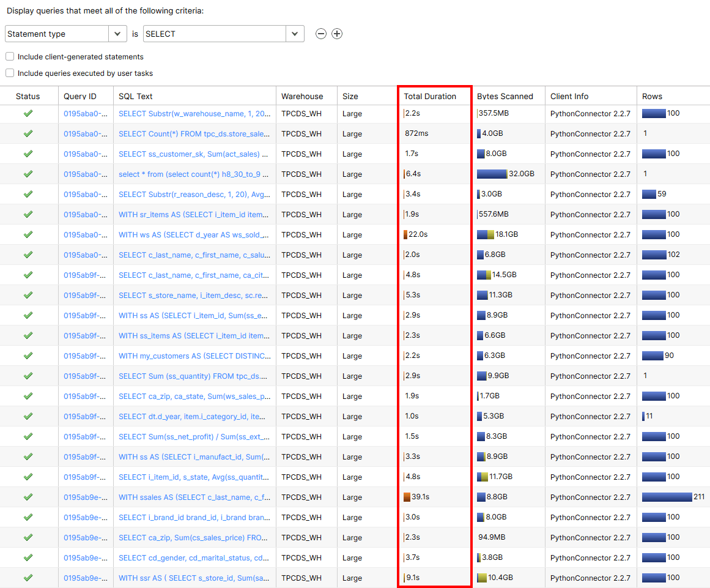Enable Include queries executed by user tasks
Viewport: 710px width, 588px height.
click(10, 73)
